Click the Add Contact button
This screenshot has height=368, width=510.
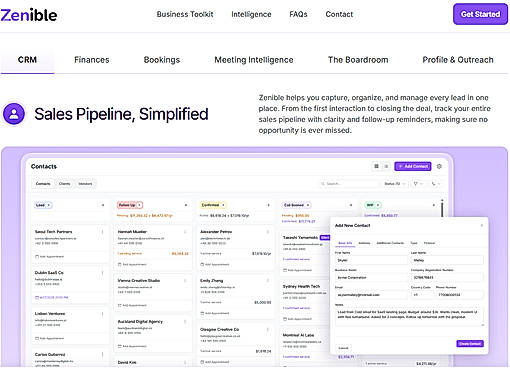(x=413, y=166)
